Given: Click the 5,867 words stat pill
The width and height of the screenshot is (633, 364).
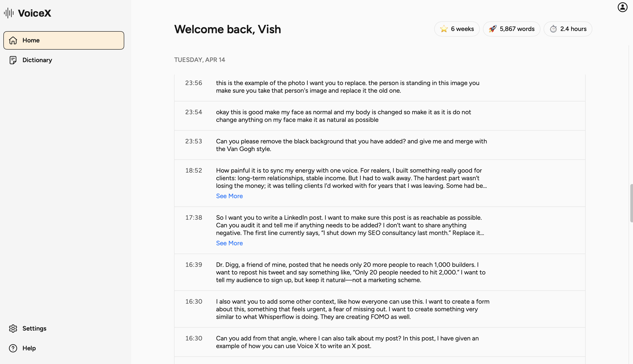Looking at the screenshot, I should 511,29.
